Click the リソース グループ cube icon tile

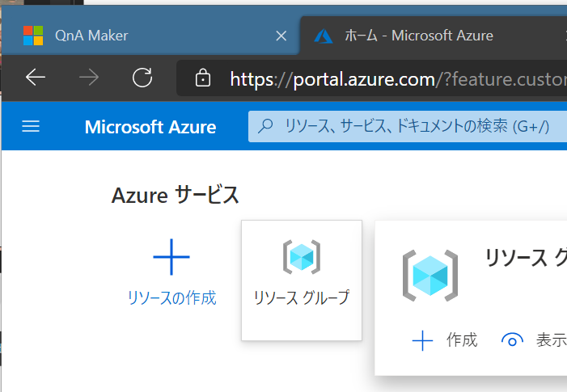[x=302, y=280]
